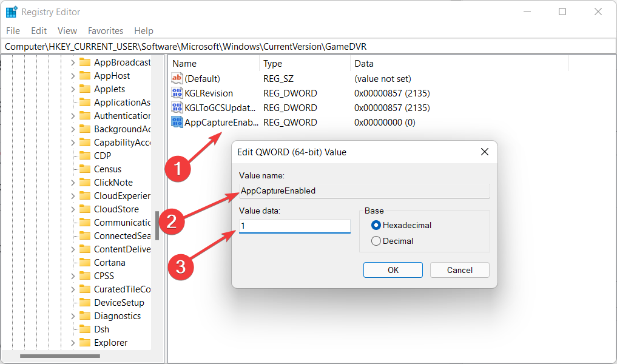The width and height of the screenshot is (617, 364).
Task: Open the Help menu
Action: click(x=144, y=31)
